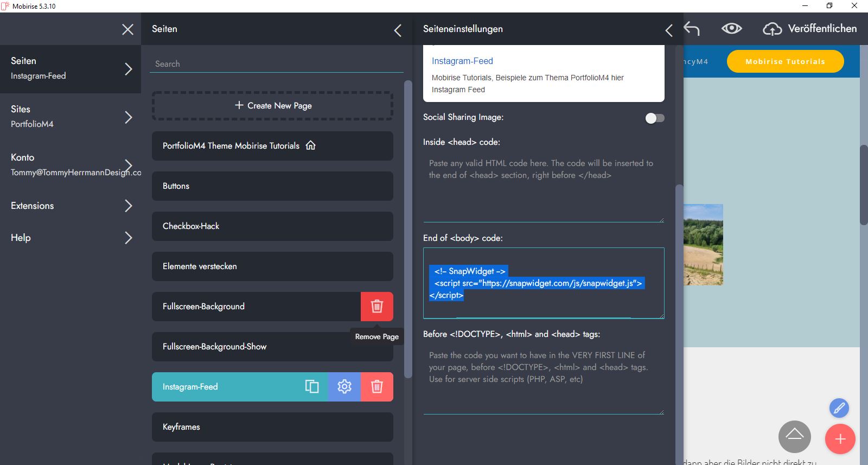The height and width of the screenshot is (465, 868).
Task: Click the Create New Page button
Action: (x=272, y=105)
